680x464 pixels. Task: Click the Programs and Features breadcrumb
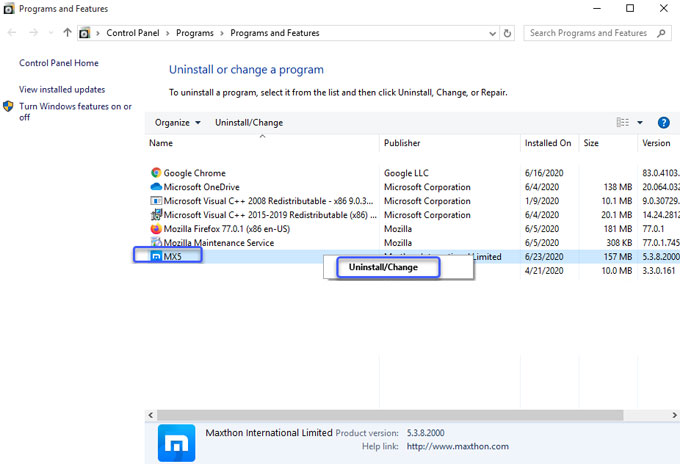click(275, 33)
